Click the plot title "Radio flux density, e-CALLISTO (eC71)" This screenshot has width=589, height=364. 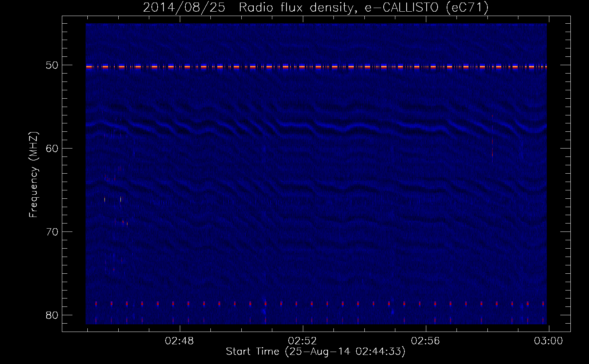tap(364, 7)
